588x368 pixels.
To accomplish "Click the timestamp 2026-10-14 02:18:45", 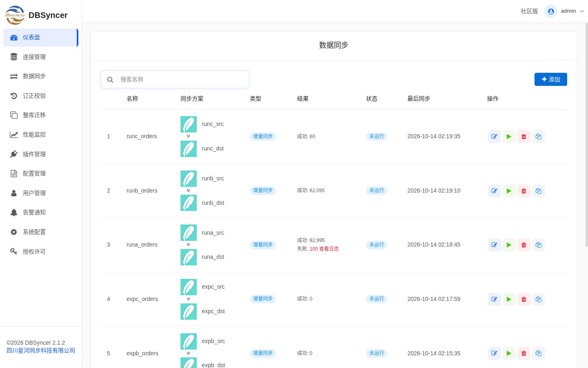I will click(x=434, y=245).
